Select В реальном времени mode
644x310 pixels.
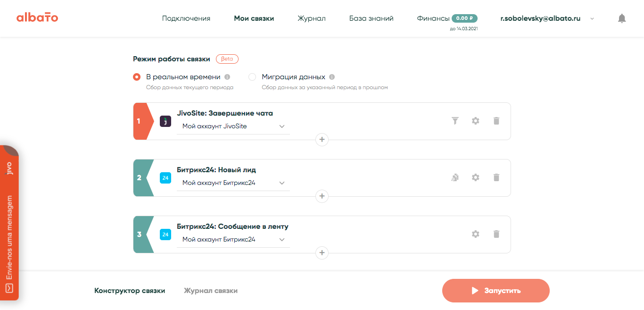point(137,77)
